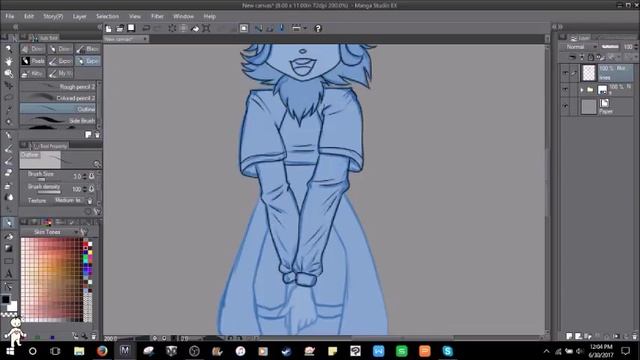The image size is (640, 360).
Task: Select the Side Brush sub tool
Action: [58, 120]
